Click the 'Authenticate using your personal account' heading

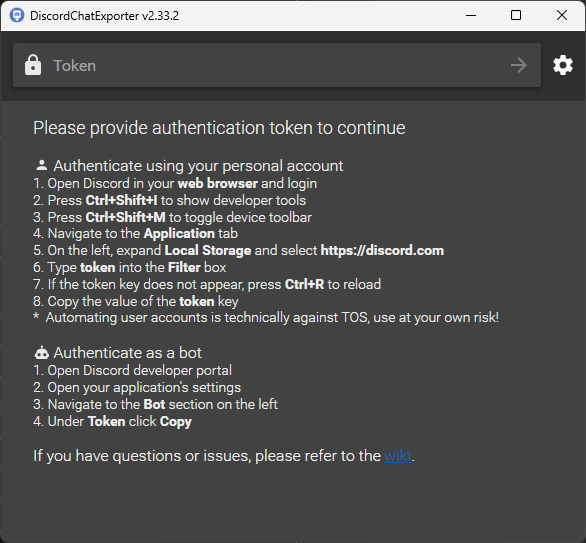tap(198, 166)
